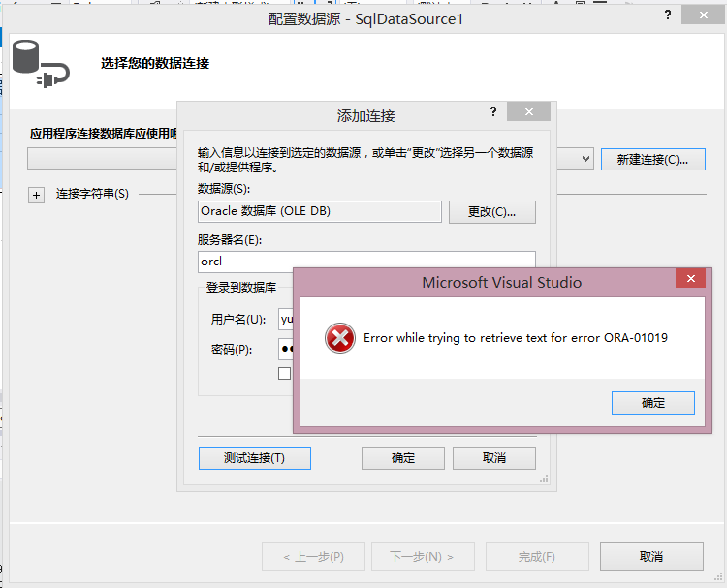Click the disabled 完成(F) button
This screenshot has width=727, height=588.
[x=537, y=556]
